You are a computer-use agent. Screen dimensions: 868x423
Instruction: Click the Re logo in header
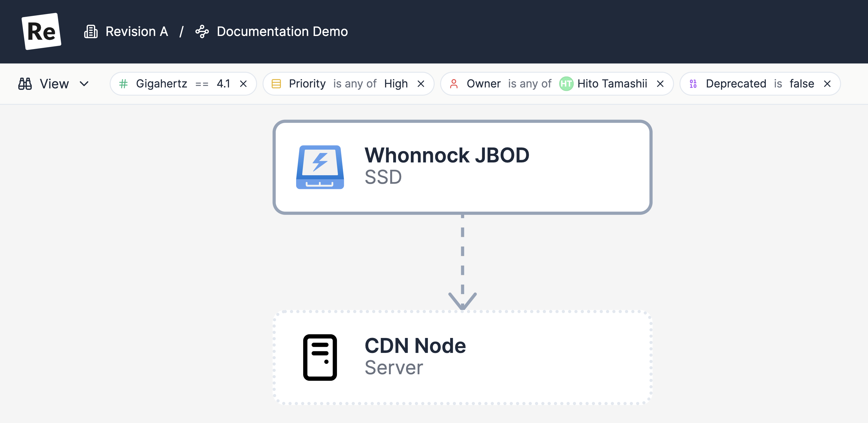(41, 32)
